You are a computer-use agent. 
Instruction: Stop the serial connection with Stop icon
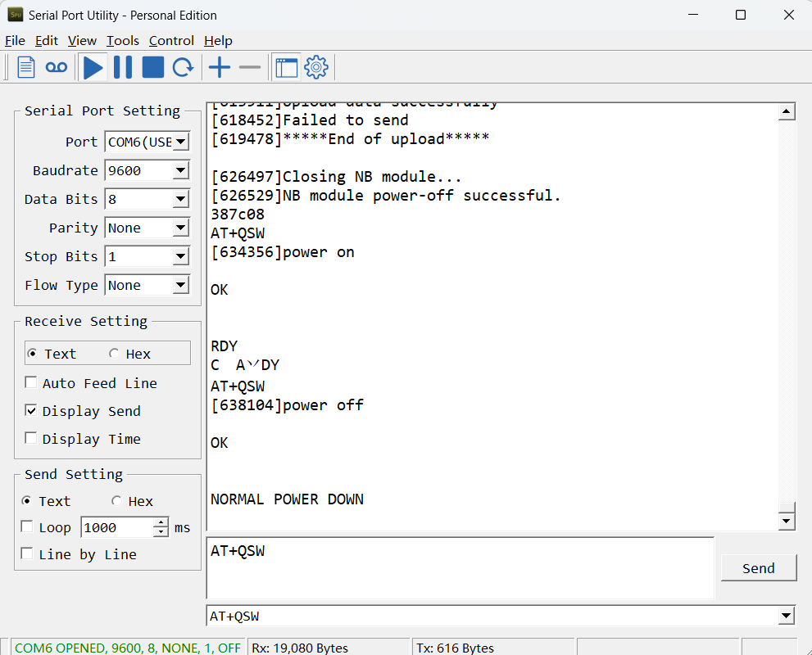pos(152,67)
